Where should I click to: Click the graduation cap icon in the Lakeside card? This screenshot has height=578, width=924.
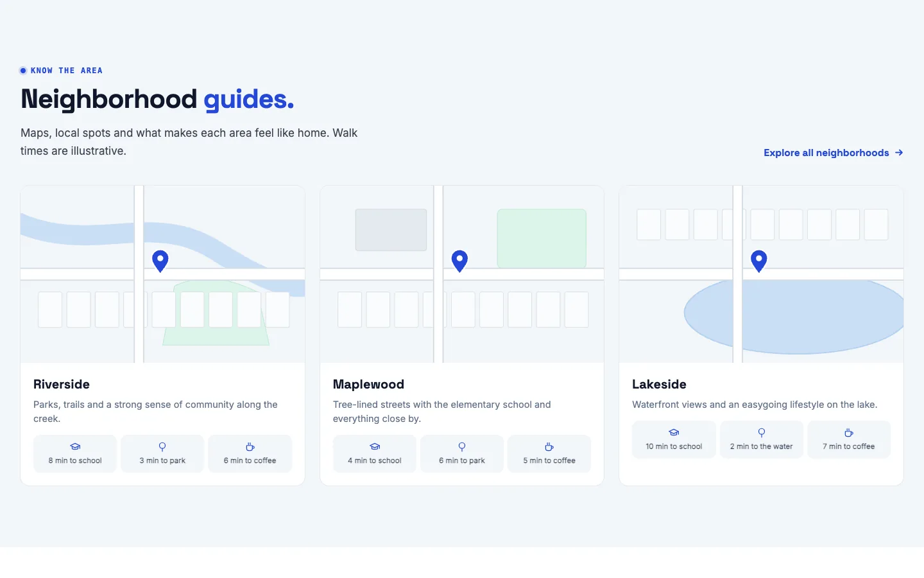(x=674, y=433)
